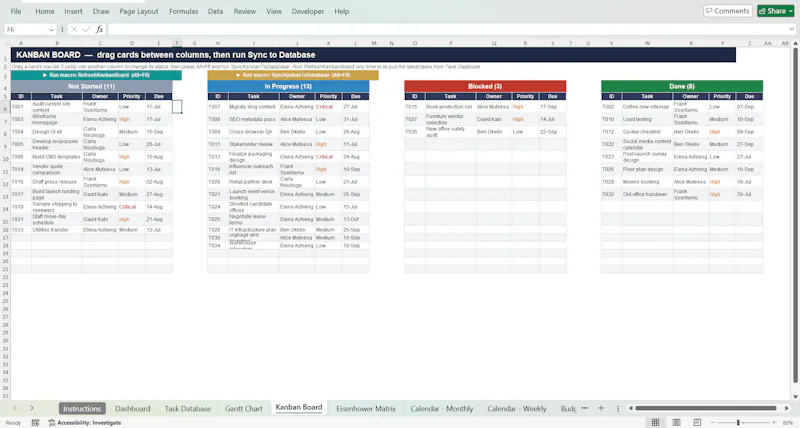Open the Help ribbon tab
The width and height of the screenshot is (800, 428).
(342, 11)
